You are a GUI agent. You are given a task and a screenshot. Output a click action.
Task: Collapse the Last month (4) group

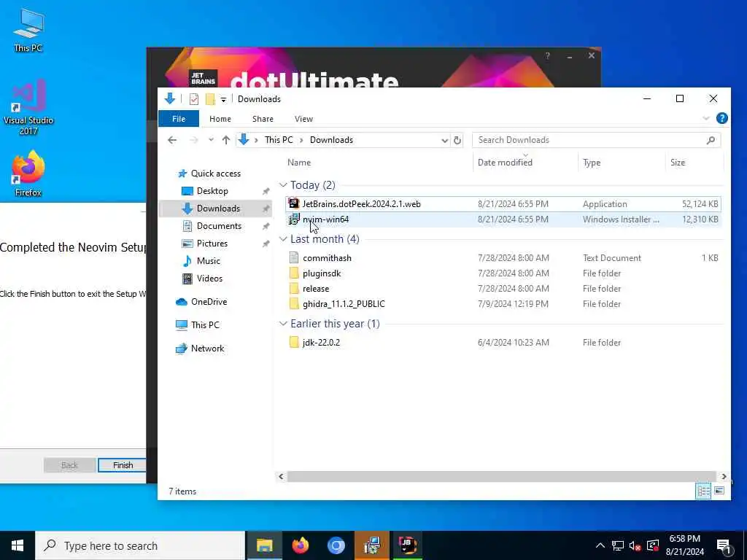pos(283,238)
